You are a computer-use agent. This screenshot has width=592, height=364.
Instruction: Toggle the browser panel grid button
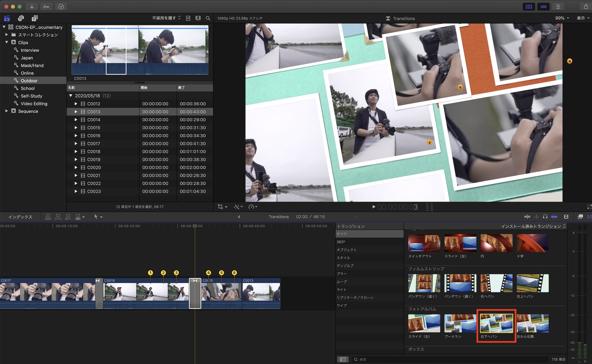pyautogui.click(x=529, y=7)
